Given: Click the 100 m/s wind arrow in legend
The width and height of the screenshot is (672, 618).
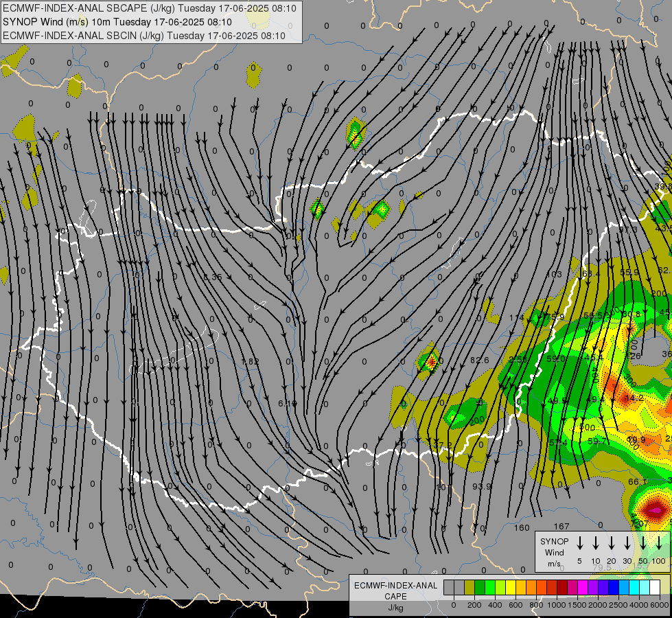Looking at the screenshot, I should pos(659,542).
